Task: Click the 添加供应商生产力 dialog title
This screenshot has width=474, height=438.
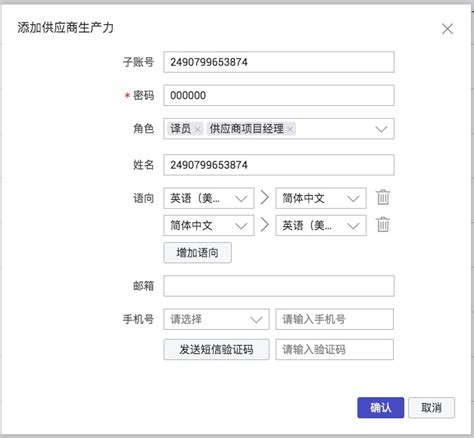Action: tap(65, 28)
